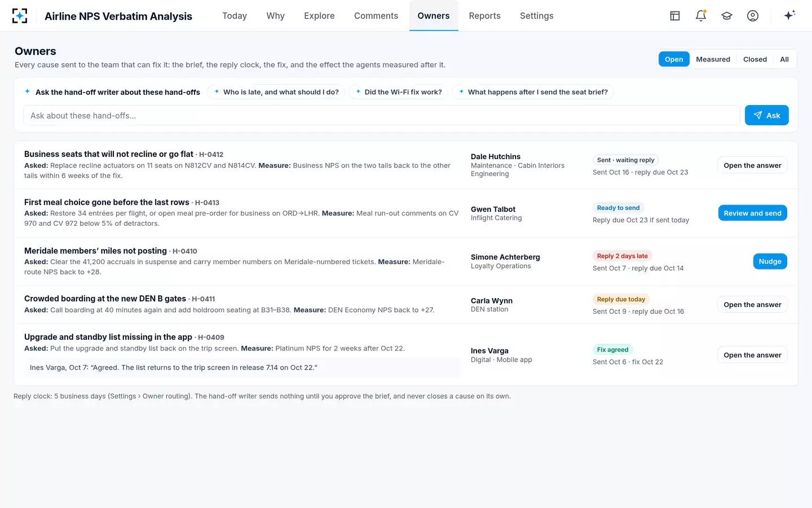Select the Owners tab
The height and width of the screenshot is (508, 812).
click(x=434, y=16)
